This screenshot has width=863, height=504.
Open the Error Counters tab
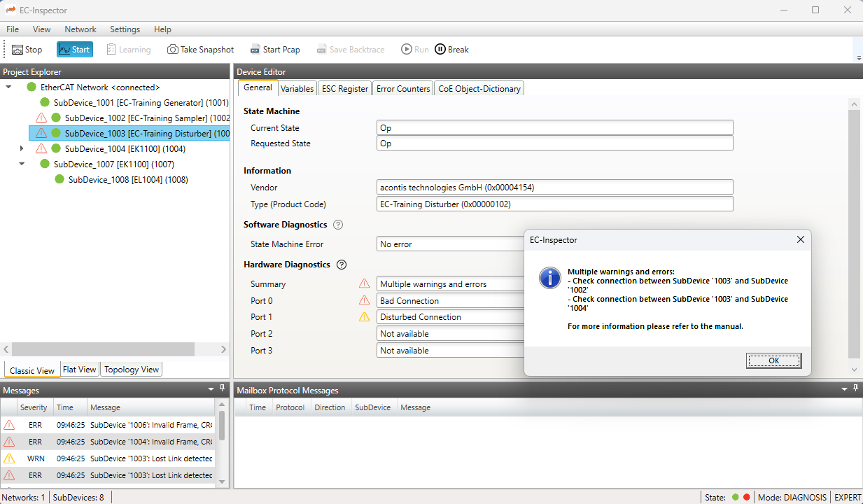pyautogui.click(x=403, y=89)
